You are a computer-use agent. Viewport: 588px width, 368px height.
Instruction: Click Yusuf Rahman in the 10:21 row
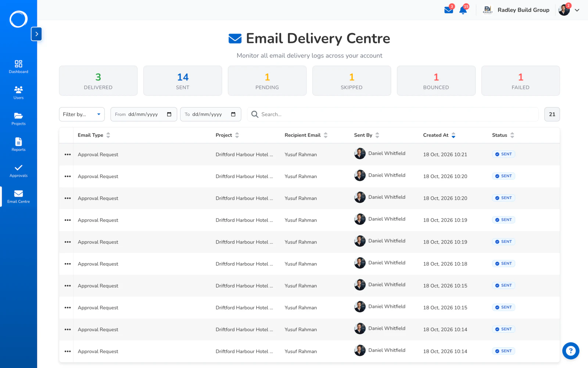pyautogui.click(x=301, y=155)
